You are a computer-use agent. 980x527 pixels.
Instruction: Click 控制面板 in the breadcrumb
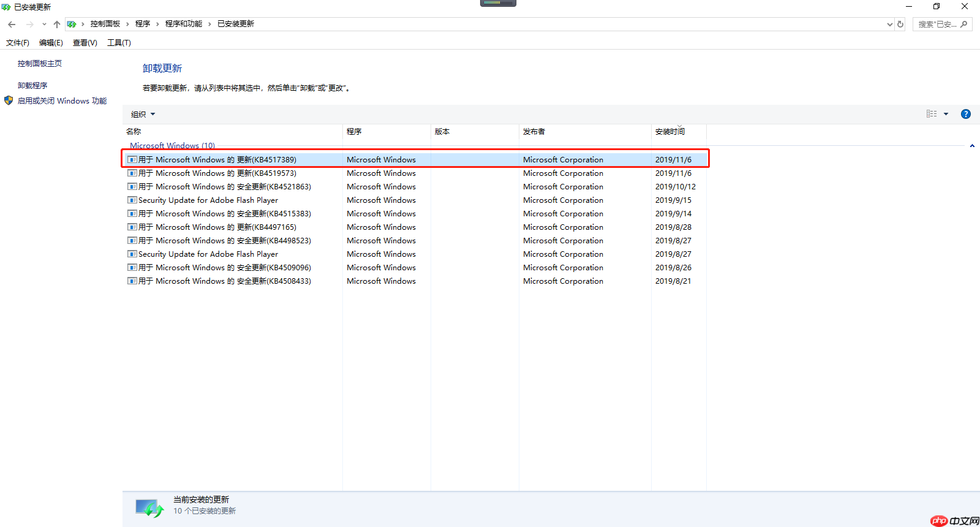click(105, 24)
